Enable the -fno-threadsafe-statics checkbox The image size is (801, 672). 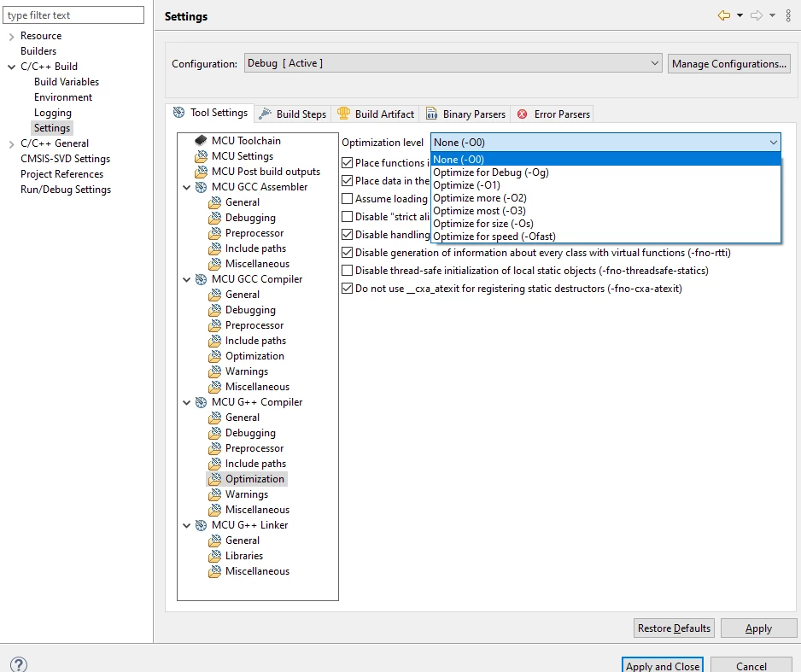[x=347, y=271]
